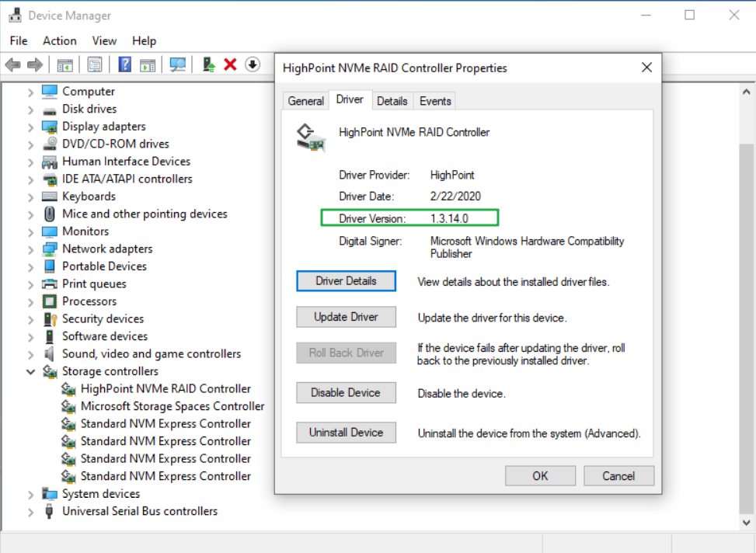The height and width of the screenshot is (553, 756).
Task: Click the Show/Hide Console Tree icon
Action: [x=66, y=64]
